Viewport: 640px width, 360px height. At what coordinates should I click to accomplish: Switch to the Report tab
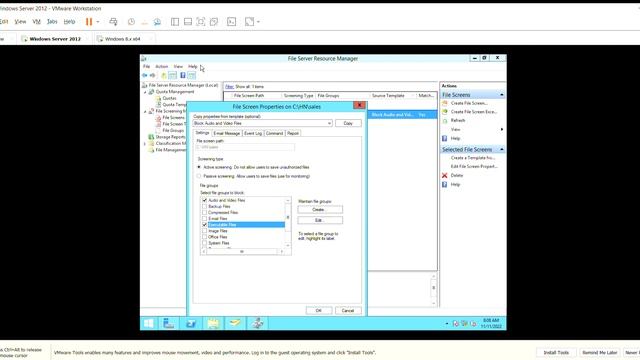tap(293, 133)
